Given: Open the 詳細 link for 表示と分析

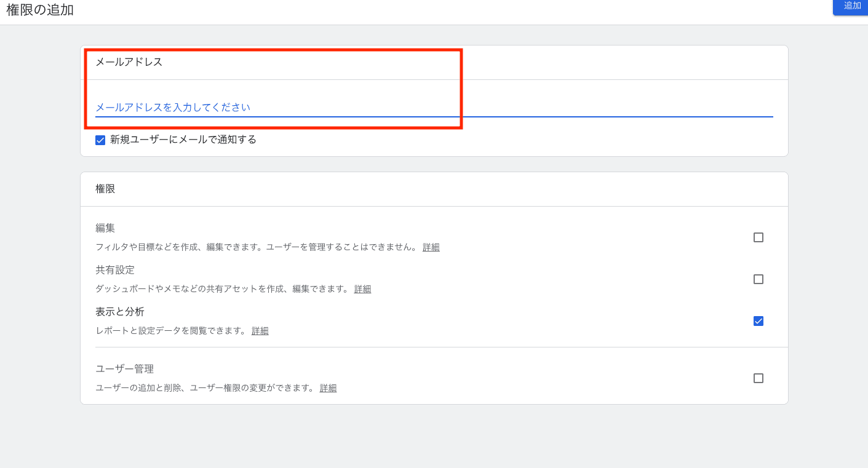Looking at the screenshot, I should tap(260, 330).
